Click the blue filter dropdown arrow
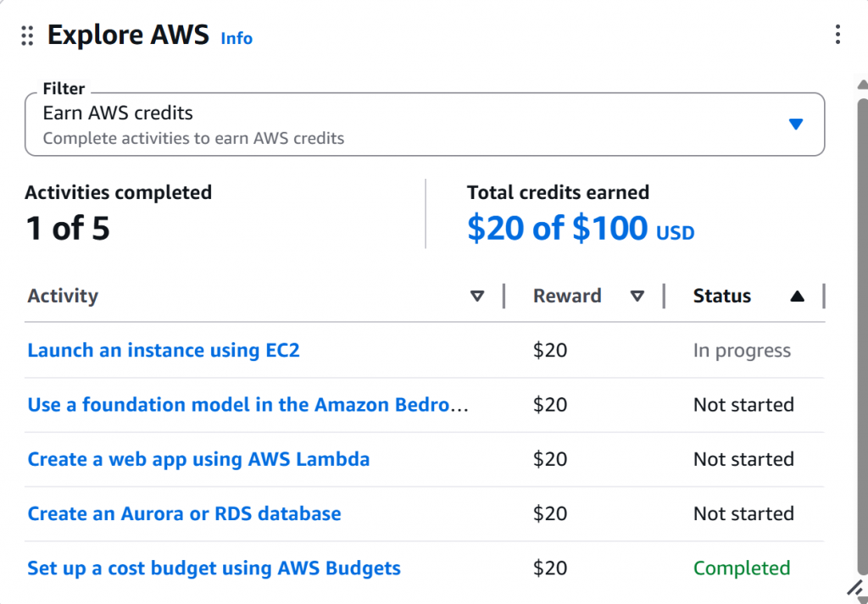Image resolution: width=868 pixels, height=604 pixels. [795, 125]
